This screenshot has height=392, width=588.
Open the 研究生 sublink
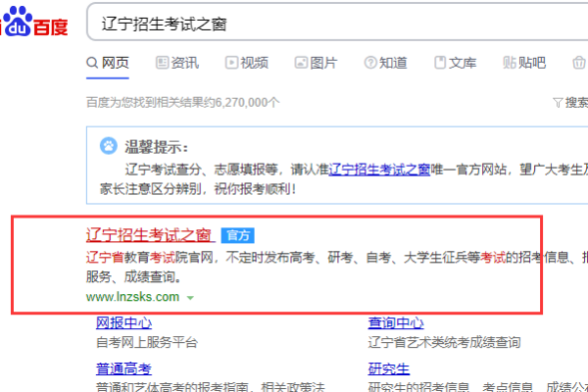tap(388, 368)
